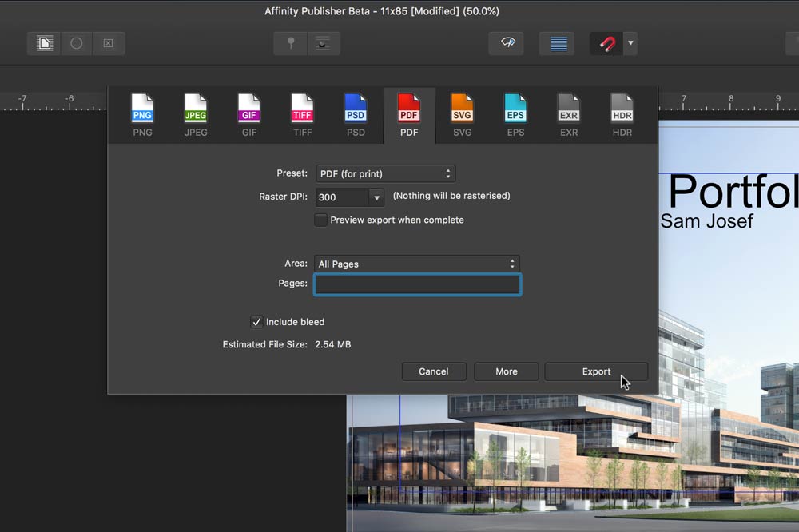Screen dimensions: 799x532
Task: Open the Preset dropdown
Action: tap(385, 174)
